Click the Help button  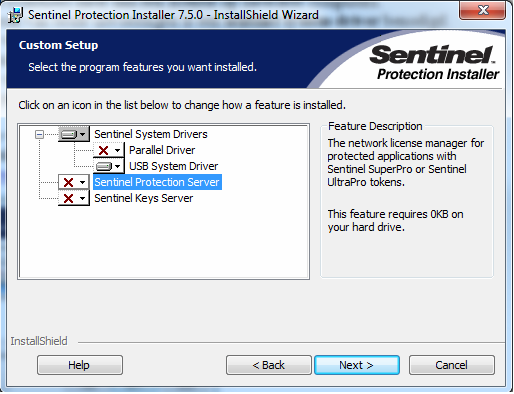(x=80, y=365)
